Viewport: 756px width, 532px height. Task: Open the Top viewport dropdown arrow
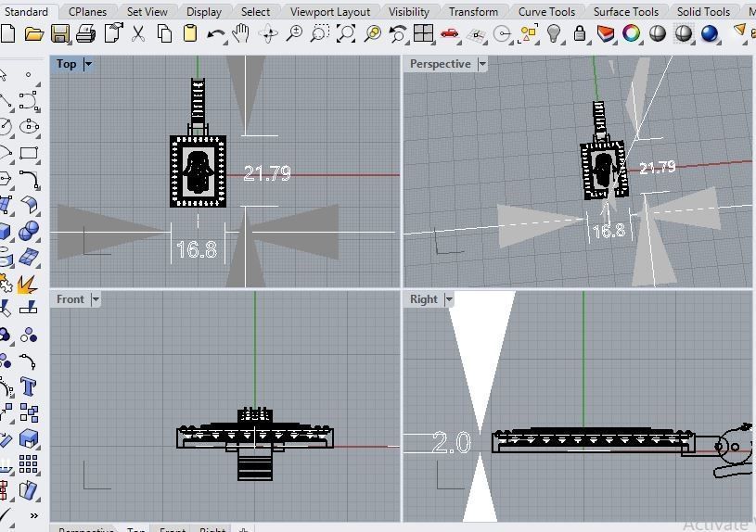tap(88, 64)
